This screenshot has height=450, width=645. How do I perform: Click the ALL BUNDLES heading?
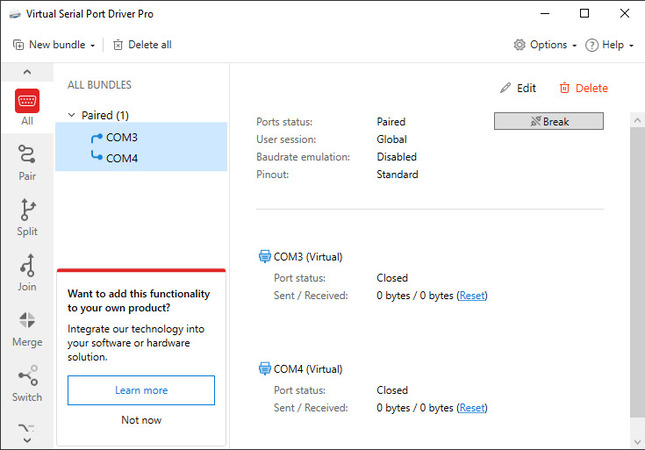pos(100,85)
